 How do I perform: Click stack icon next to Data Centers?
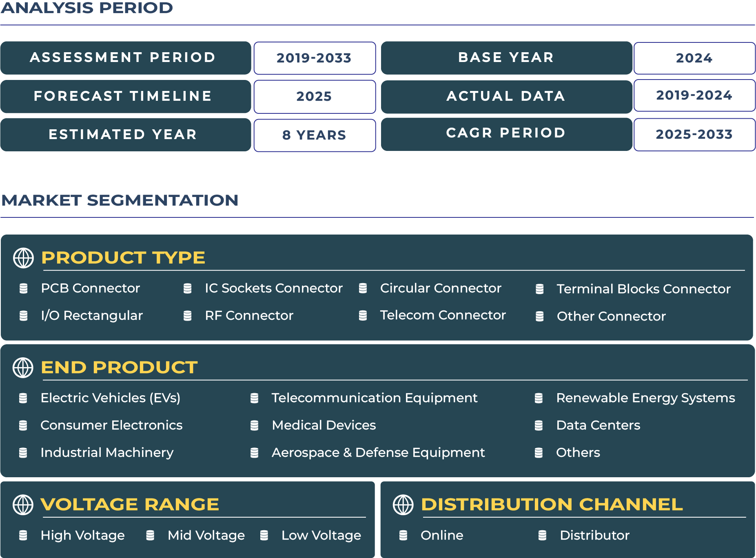click(x=539, y=425)
